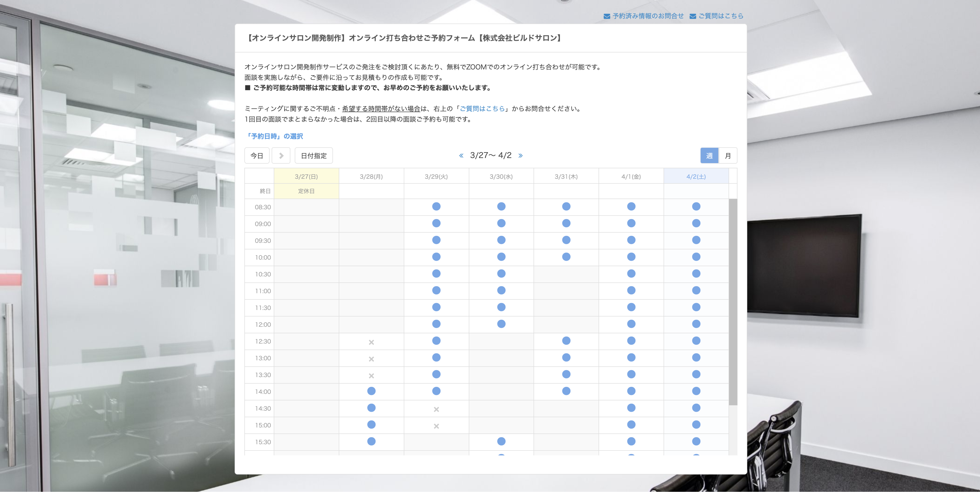The image size is (980, 492).
Task: Open the date picker via 日付指定
Action: click(x=314, y=155)
